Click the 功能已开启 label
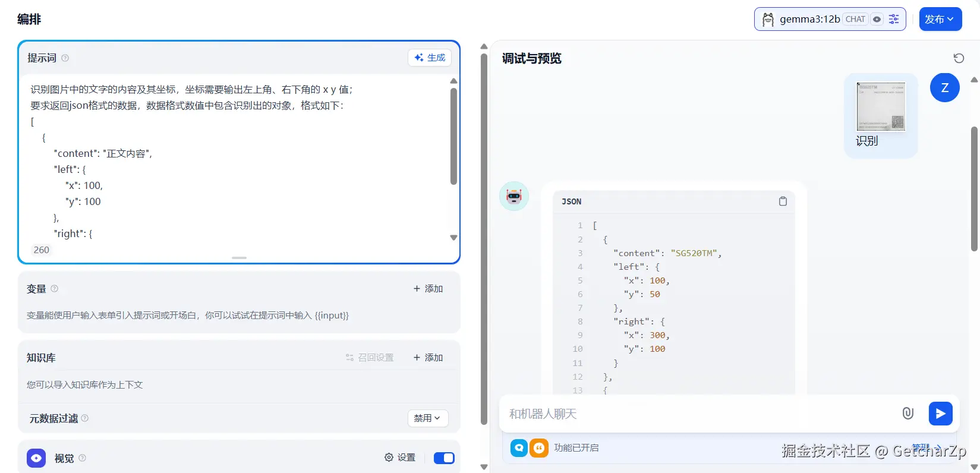The width and height of the screenshot is (980, 473). (576, 447)
